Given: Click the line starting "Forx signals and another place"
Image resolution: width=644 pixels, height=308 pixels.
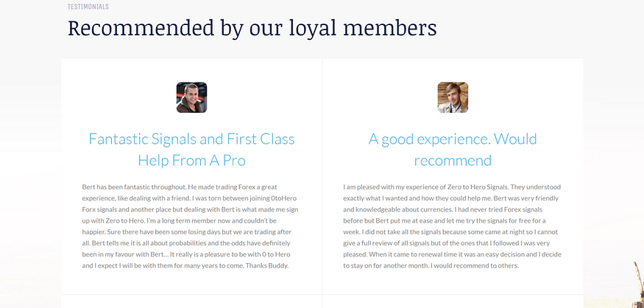Looking at the screenshot, I should 190,209.
